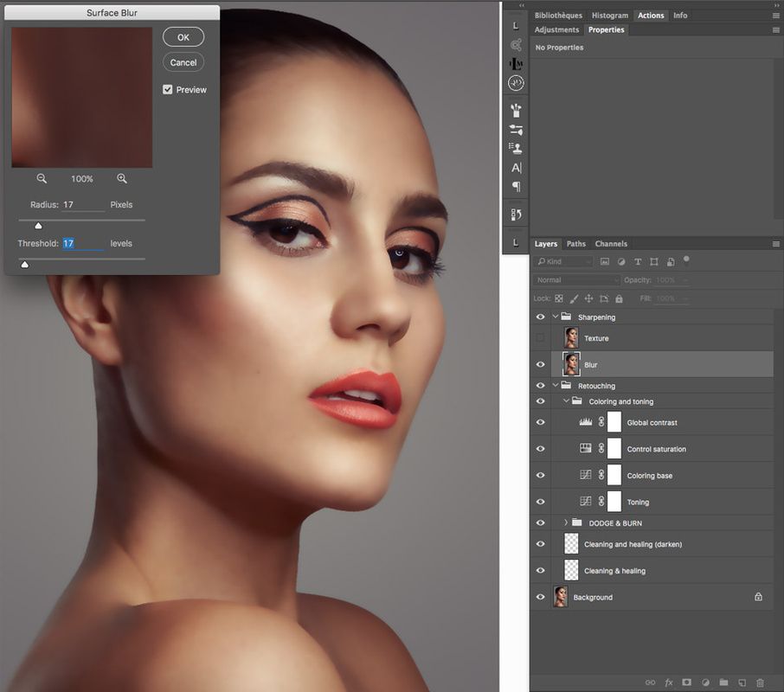Switch to the Channels tab
Screen dimensions: 784x692
pos(611,244)
